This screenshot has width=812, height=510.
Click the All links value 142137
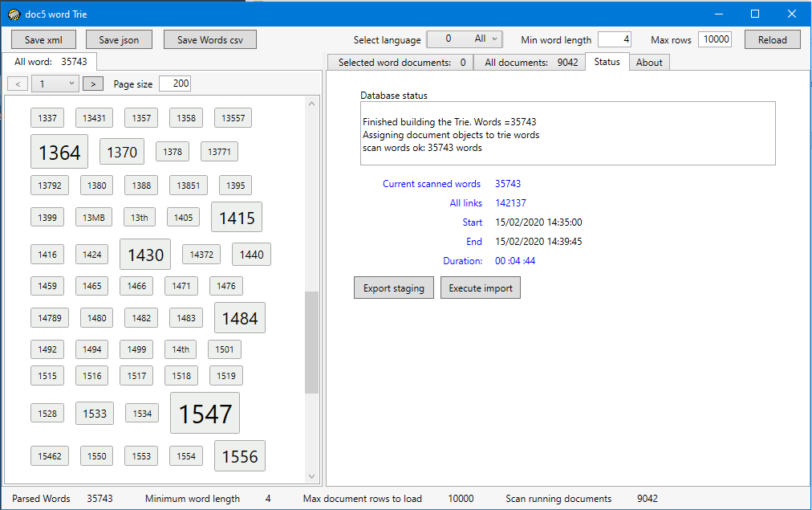click(510, 203)
